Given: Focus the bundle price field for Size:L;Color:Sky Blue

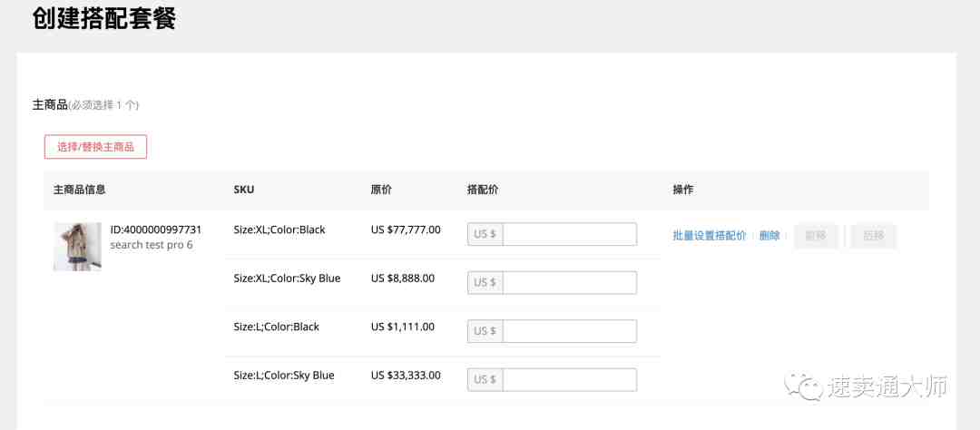Looking at the screenshot, I should 569,380.
